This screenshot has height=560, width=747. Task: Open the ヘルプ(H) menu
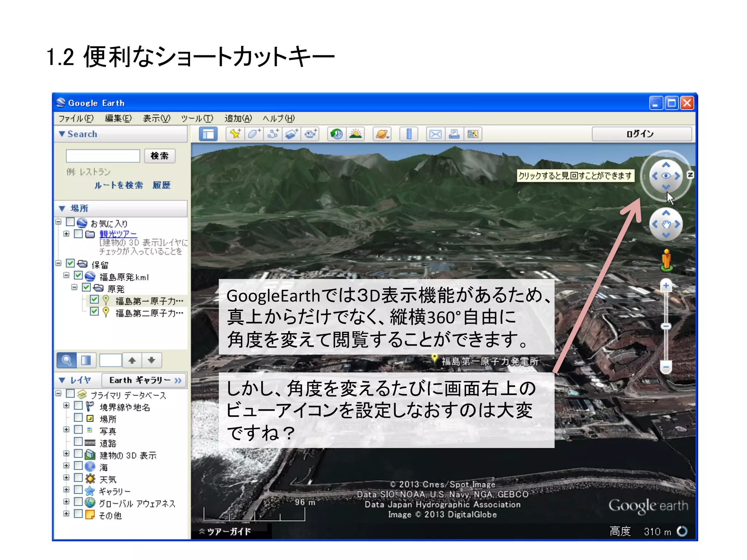279,118
